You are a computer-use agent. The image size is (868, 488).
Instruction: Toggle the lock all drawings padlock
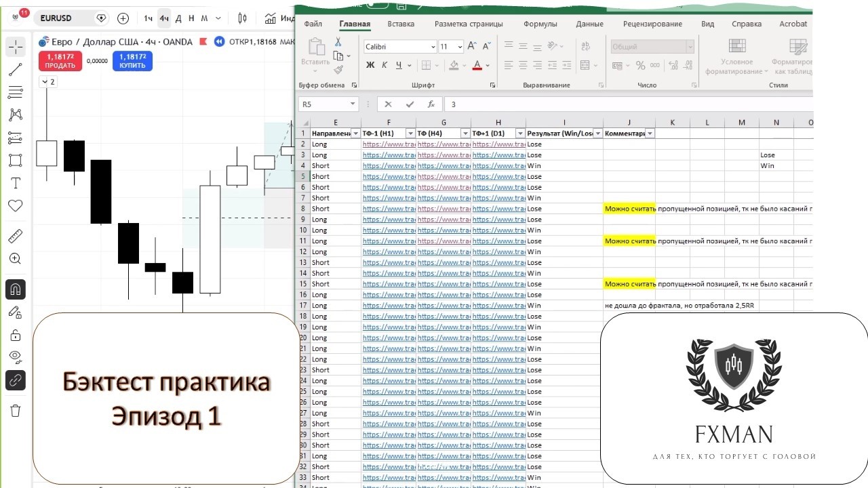click(16, 335)
